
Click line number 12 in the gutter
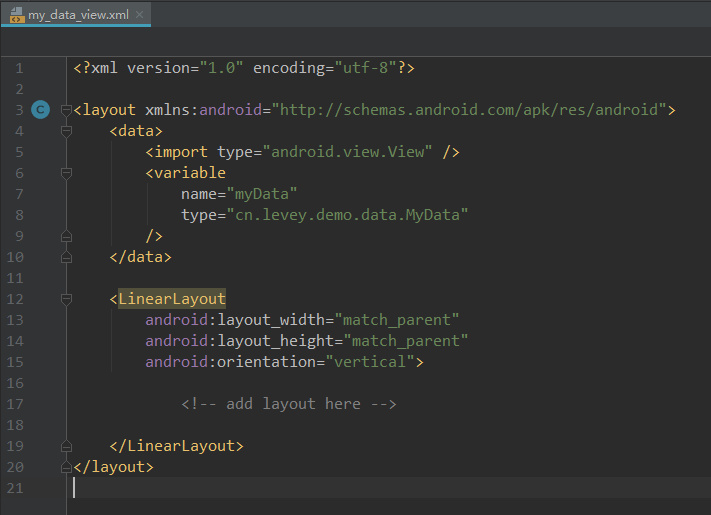pos(15,299)
